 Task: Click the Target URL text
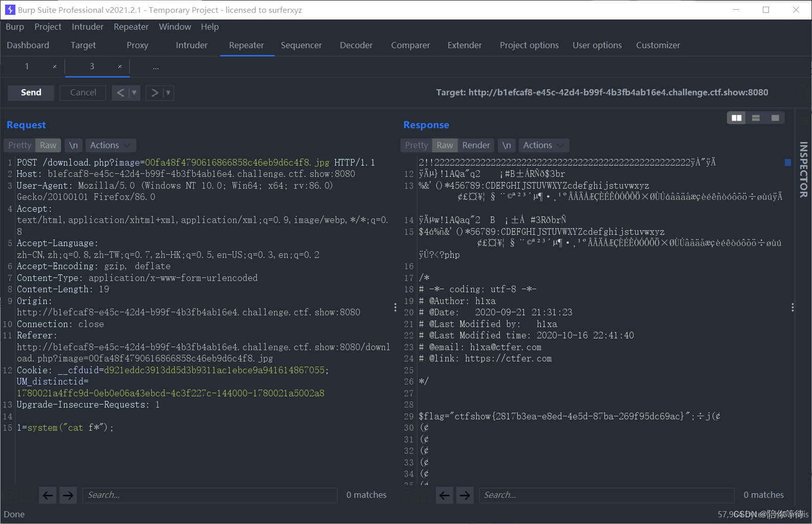coord(602,92)
